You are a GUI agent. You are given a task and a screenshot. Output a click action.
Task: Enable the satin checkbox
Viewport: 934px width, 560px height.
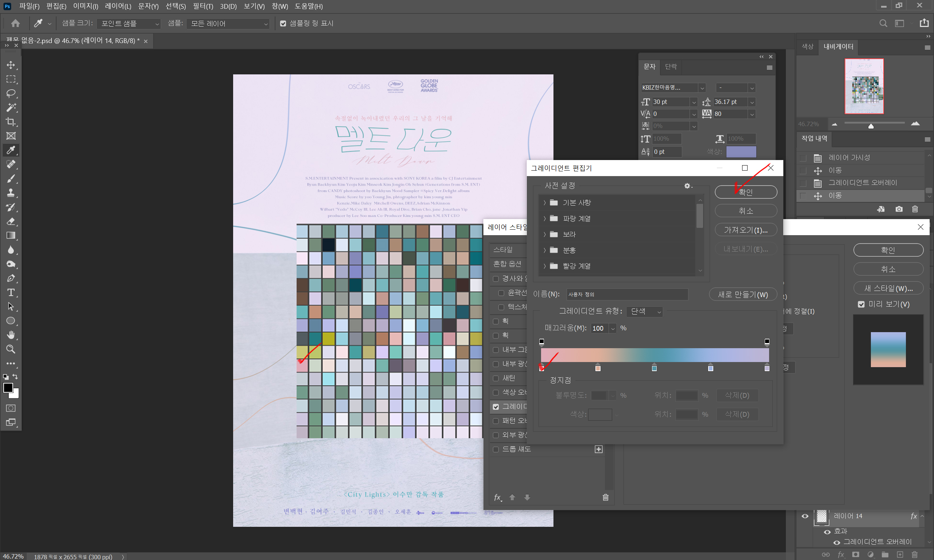496,378
